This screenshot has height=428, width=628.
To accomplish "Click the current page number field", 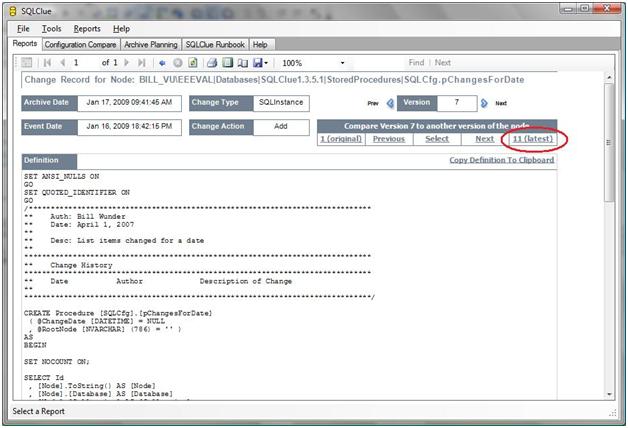I will tap(83, 62).
